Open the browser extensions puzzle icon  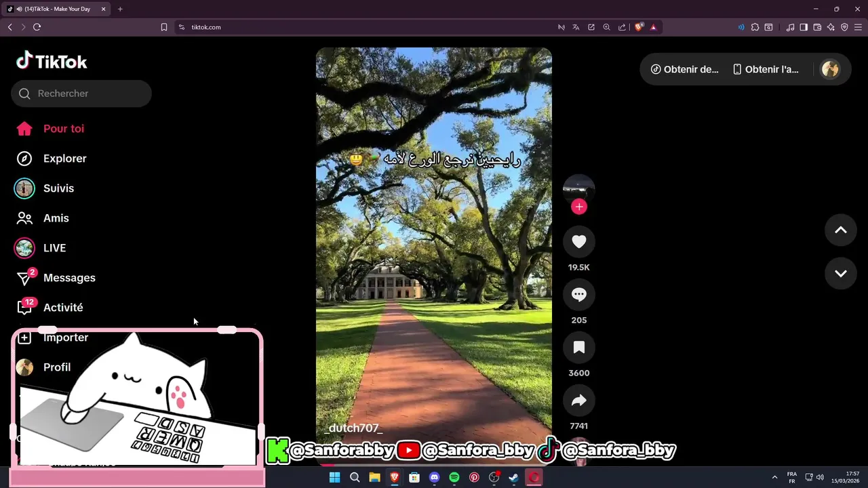(755, 27)
